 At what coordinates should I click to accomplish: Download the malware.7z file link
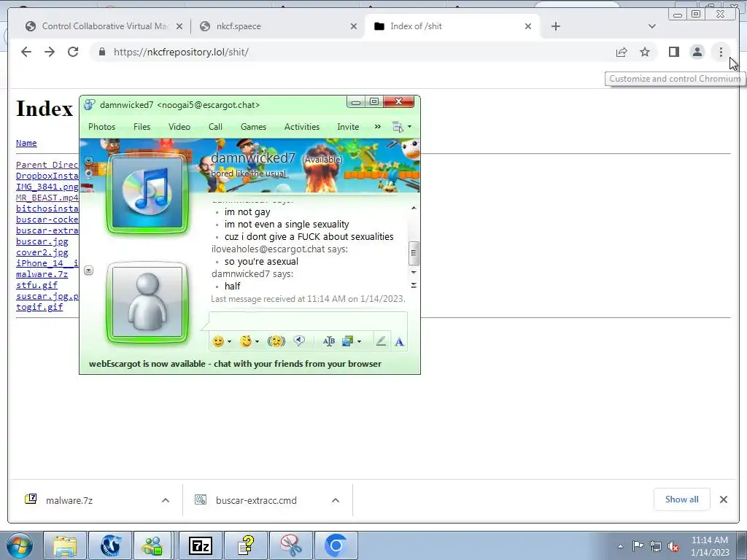[42, 274]
